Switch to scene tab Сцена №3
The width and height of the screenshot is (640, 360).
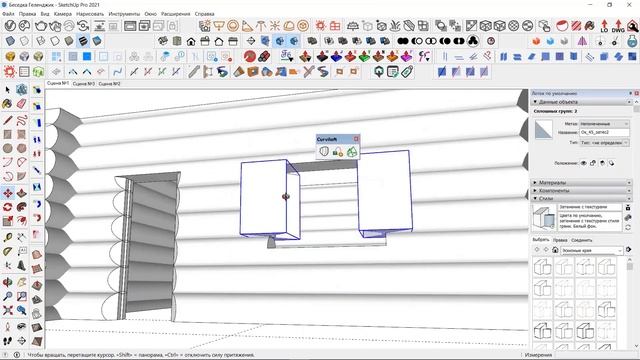(x=84, y=84)
